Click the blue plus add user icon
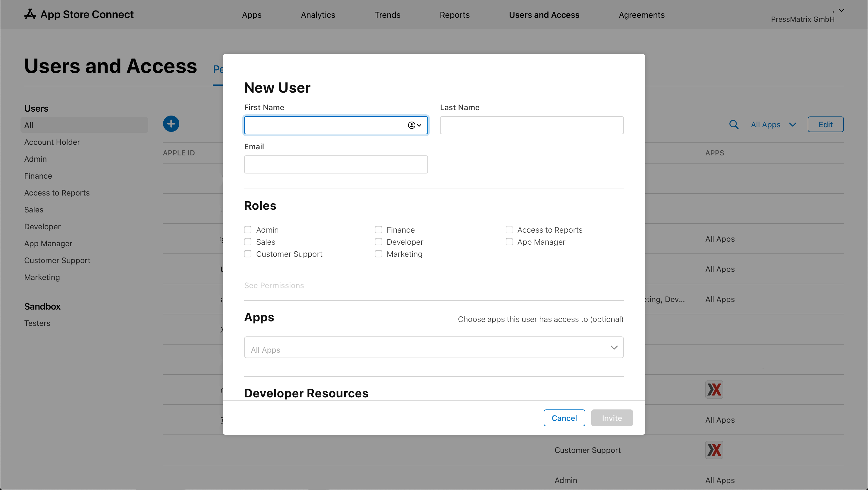Viewport: 868px width, 490px height. (x=171, y=124)
